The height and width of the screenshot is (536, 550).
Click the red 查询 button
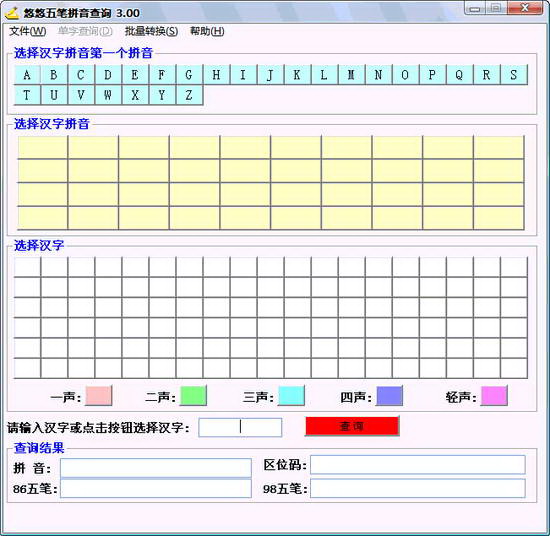(352, 426)
